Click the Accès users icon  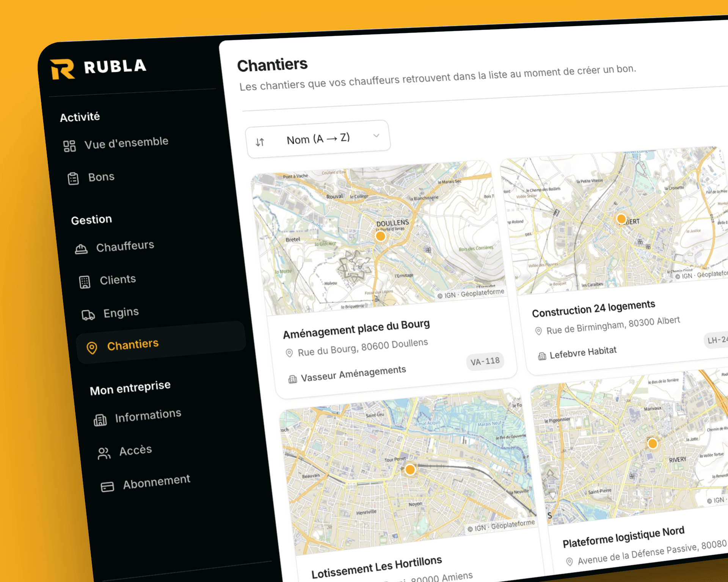coord(104,453)
